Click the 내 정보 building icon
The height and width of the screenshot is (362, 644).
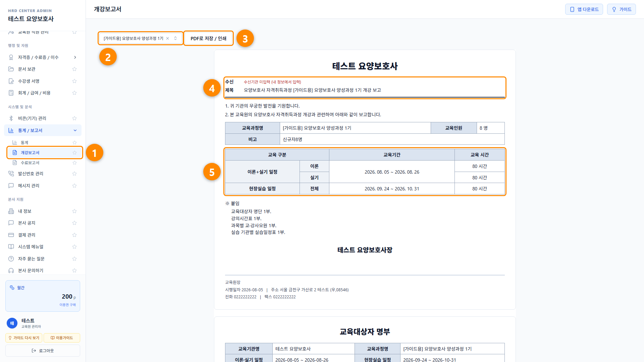(11, 211)
